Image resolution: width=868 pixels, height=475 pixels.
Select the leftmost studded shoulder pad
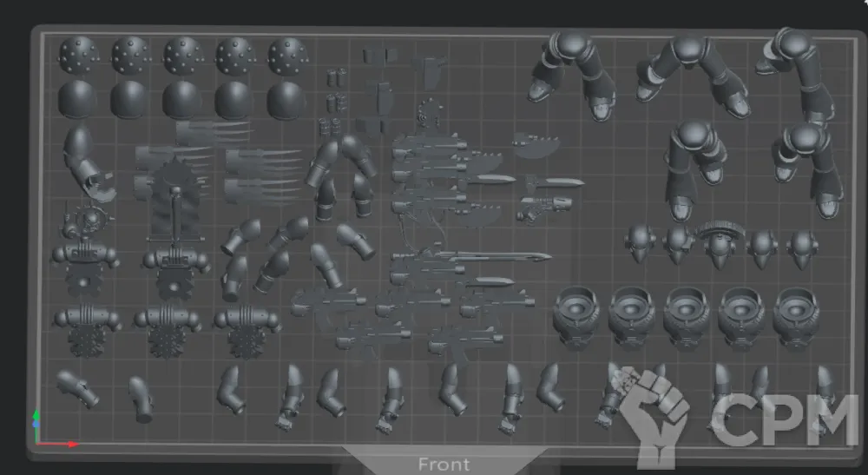(x=78, y=56)
